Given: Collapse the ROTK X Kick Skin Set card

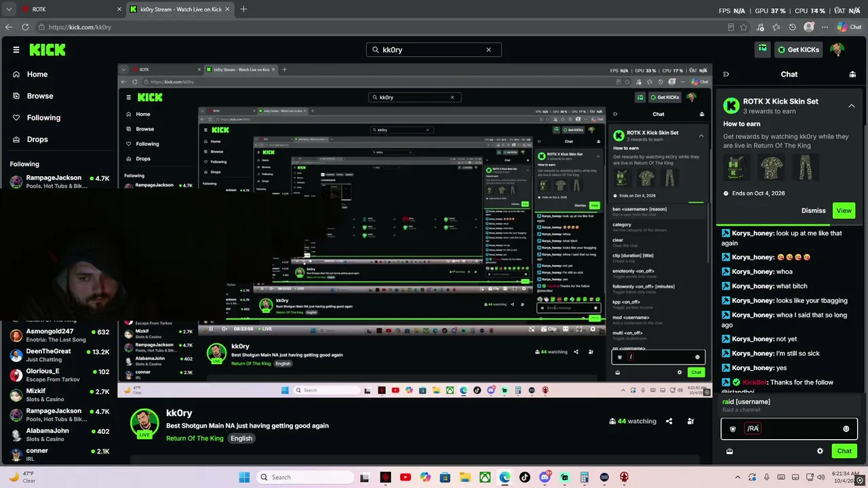Looking at the screenshot, I should [852, 106].
